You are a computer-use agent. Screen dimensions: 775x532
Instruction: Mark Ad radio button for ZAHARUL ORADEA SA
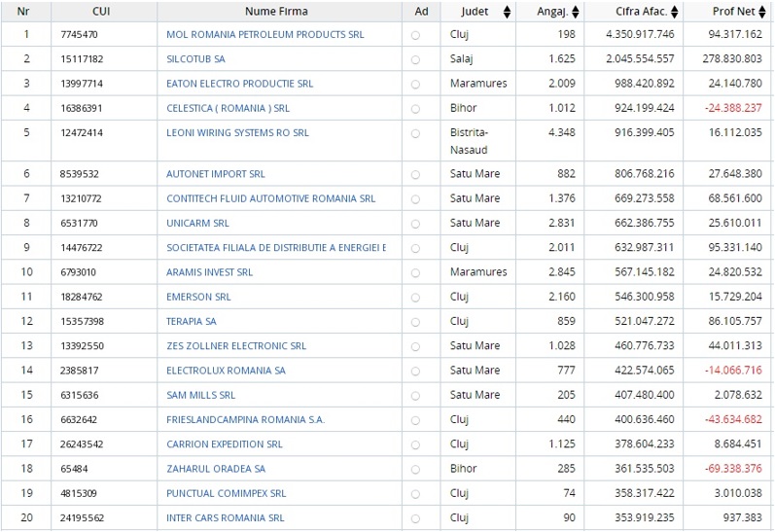415,469
